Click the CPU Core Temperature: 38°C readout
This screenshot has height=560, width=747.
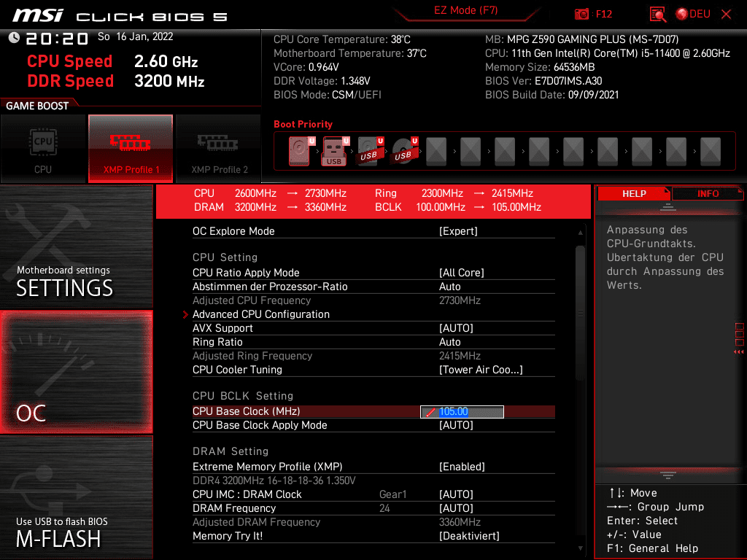point(342,39)
